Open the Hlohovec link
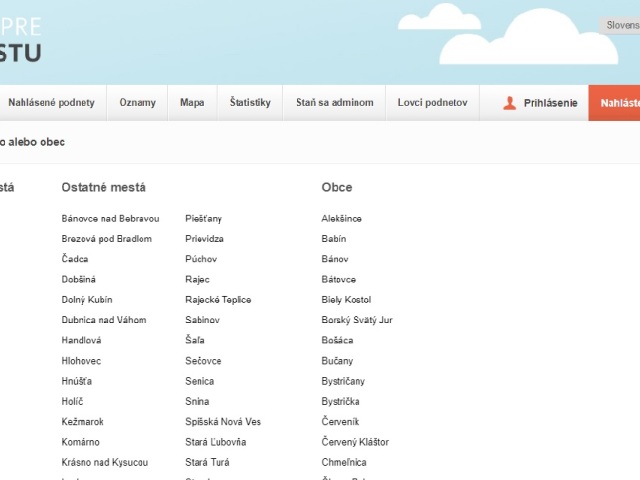This screenshot has width=640, height=480. click(x=81, y=361)
